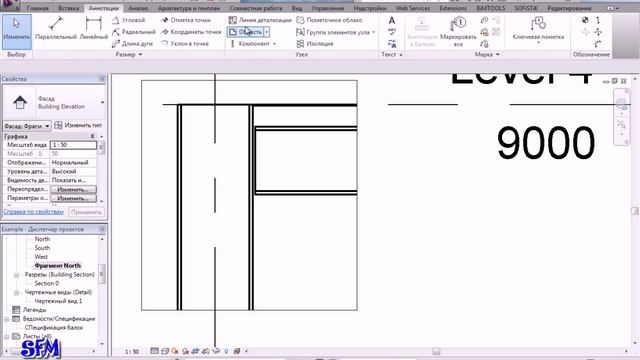Collapse the Разрезы (Building Section) tree node
Image resolution: width=640 pixels, height=360 pixels.
(16, 275)
